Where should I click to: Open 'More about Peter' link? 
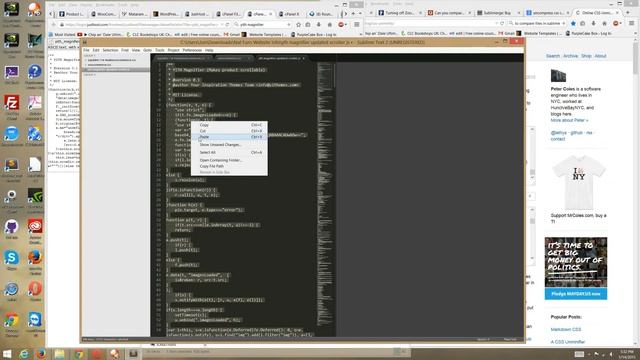569,120
